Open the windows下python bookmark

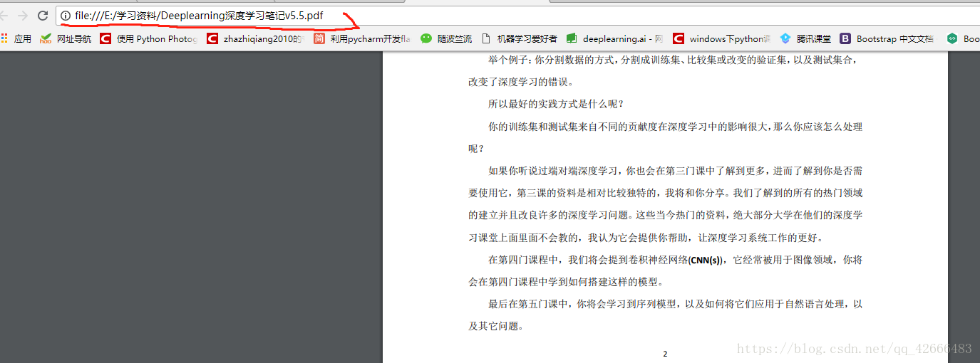pos(723,38)
